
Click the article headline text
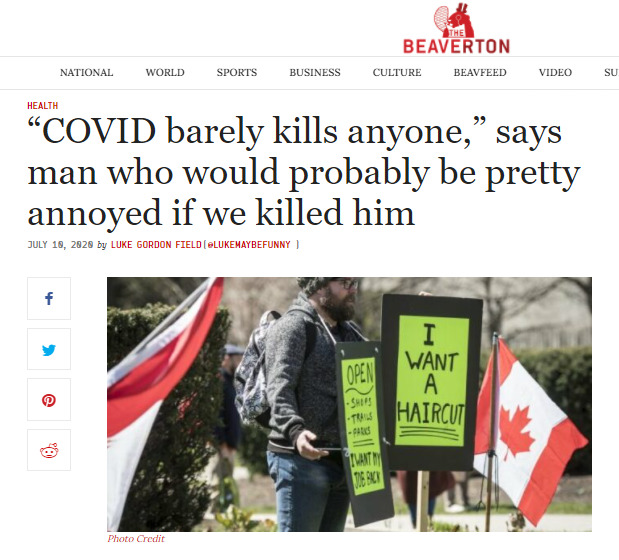304,172
